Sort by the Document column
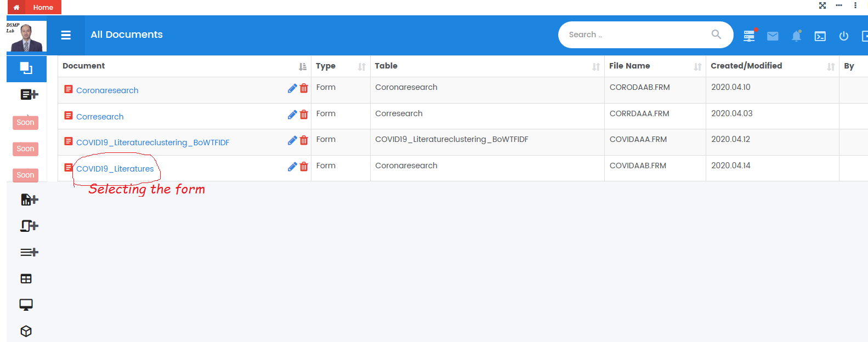Image resolution: width=868 pixels, height=342 pixels. coord(303,67)
